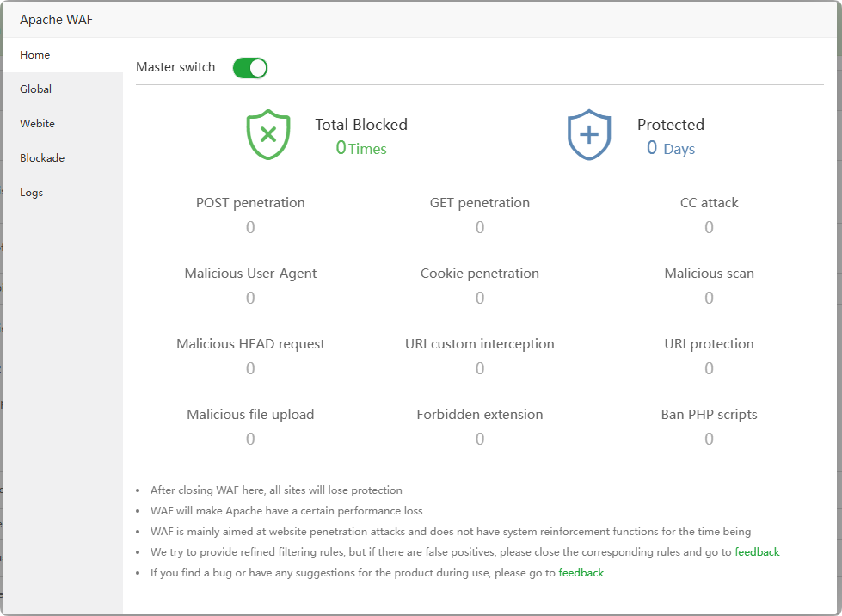Click the Forbidden extension count

(x=480, y=440)
